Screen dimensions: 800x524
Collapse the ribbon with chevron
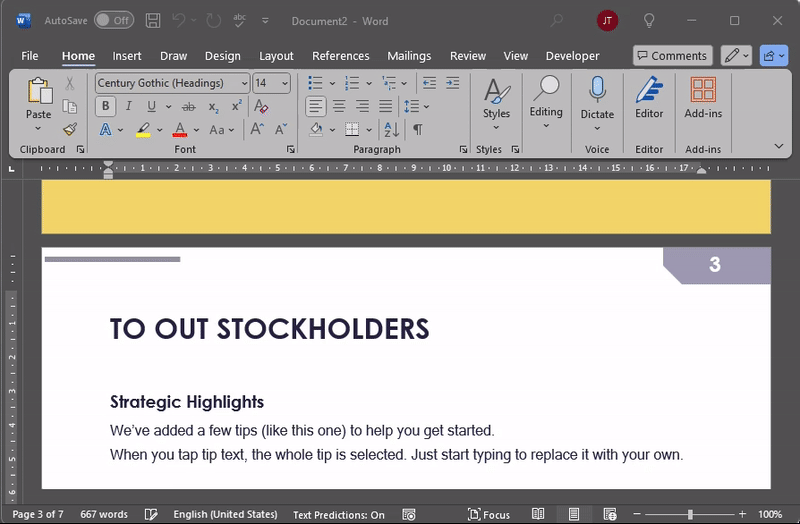pos(779,146)
